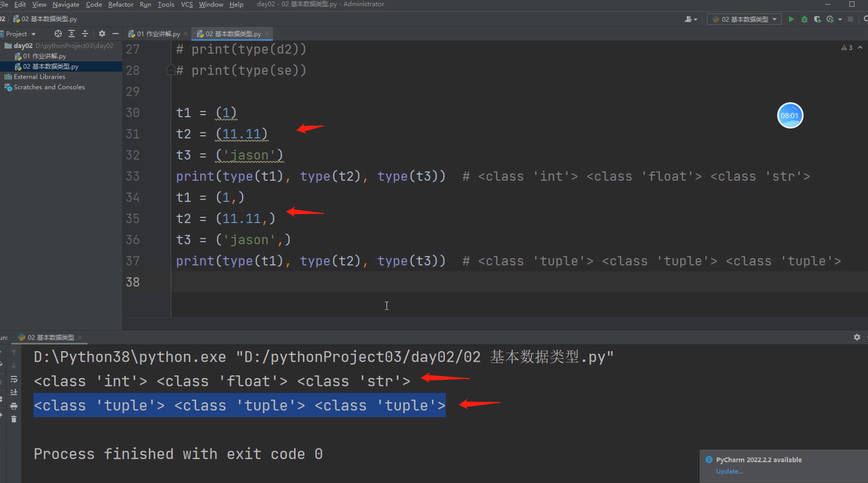Click Collapse All in the Project panel
The width and height of the screenshot is (868, 483).
[x=85, y=34]
